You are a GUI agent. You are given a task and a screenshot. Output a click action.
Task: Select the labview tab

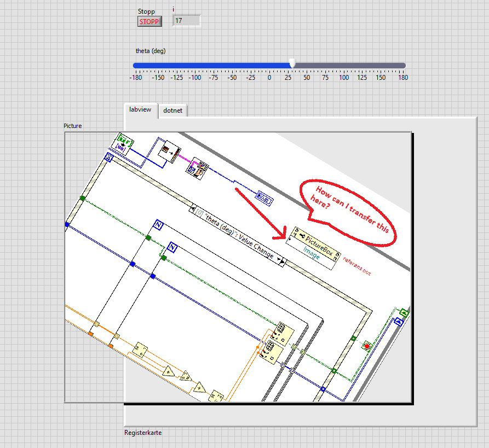coord(140,110)
